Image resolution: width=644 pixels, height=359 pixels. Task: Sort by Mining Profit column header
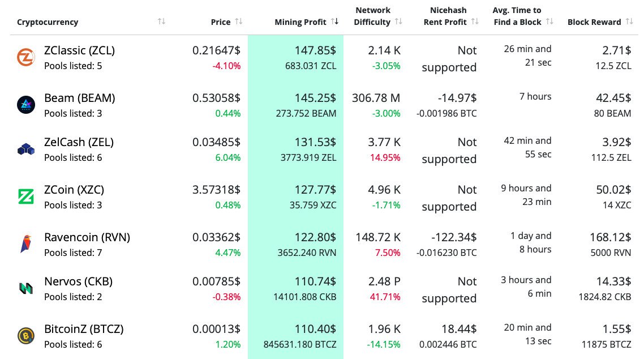click(306, 22)
